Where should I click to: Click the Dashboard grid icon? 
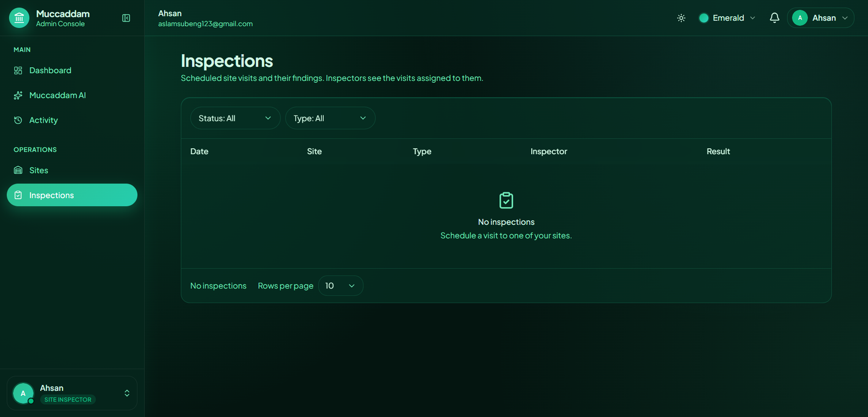(x=18, y=71)
